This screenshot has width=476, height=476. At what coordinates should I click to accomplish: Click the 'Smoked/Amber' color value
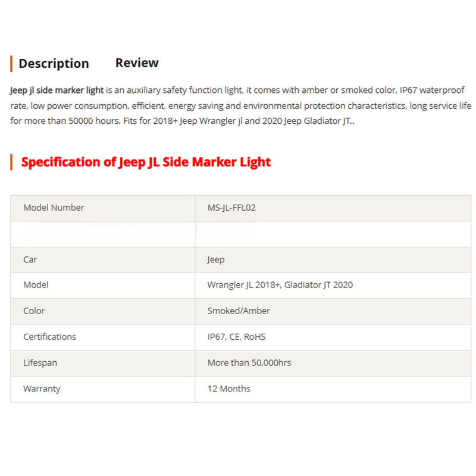click(239, 311)
